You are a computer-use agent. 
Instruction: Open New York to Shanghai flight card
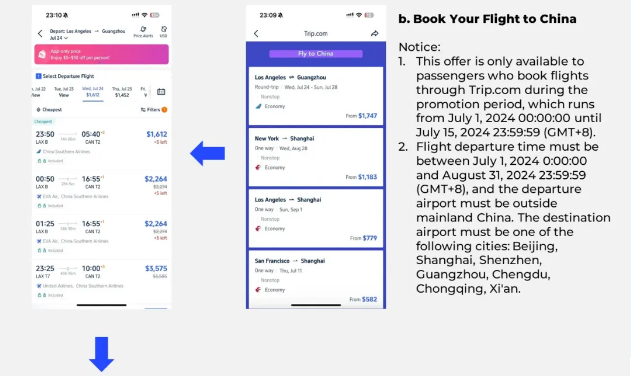click(316, 157)
